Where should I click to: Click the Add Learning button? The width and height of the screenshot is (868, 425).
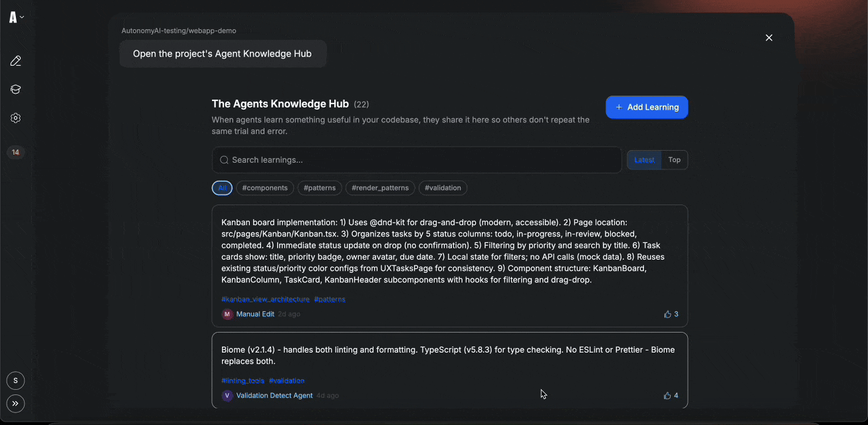647,107
